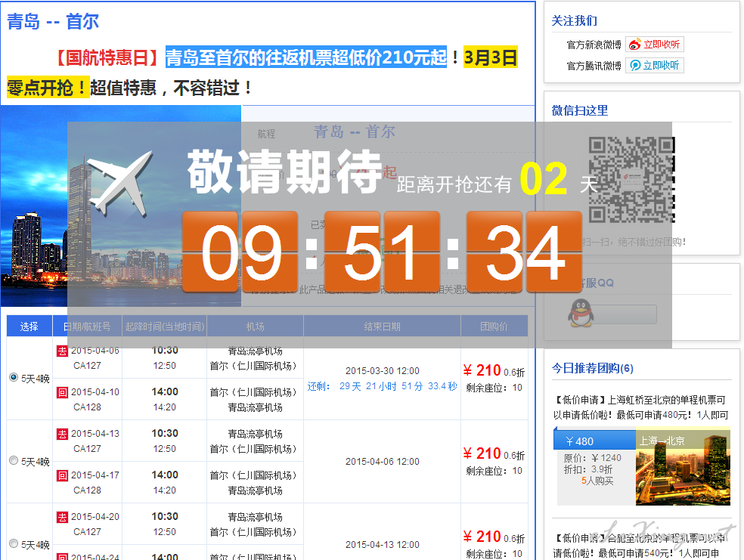Click the 官方新浪微博 label
Screen dimensions: 744x560
point(594,45)
